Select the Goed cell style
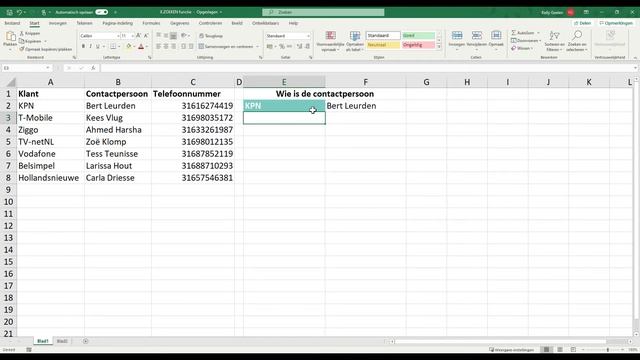Screen dimensions: 640x360 point(418,36)
